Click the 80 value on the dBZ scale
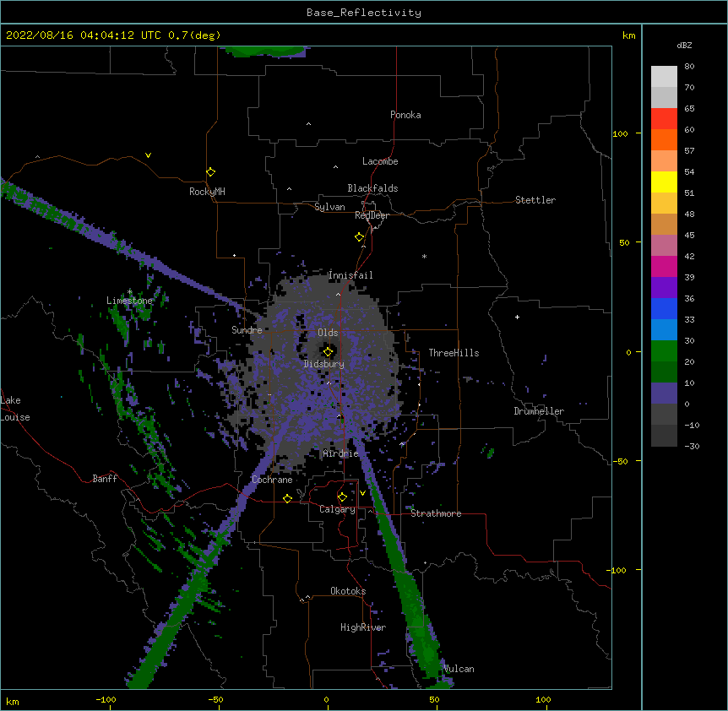The image size is (728, 711). tap(689, 67)
